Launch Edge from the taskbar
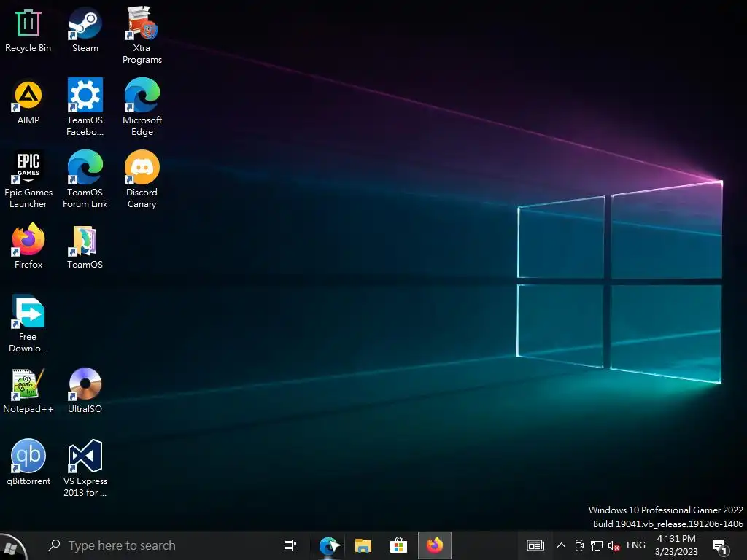 click(329, 545)
